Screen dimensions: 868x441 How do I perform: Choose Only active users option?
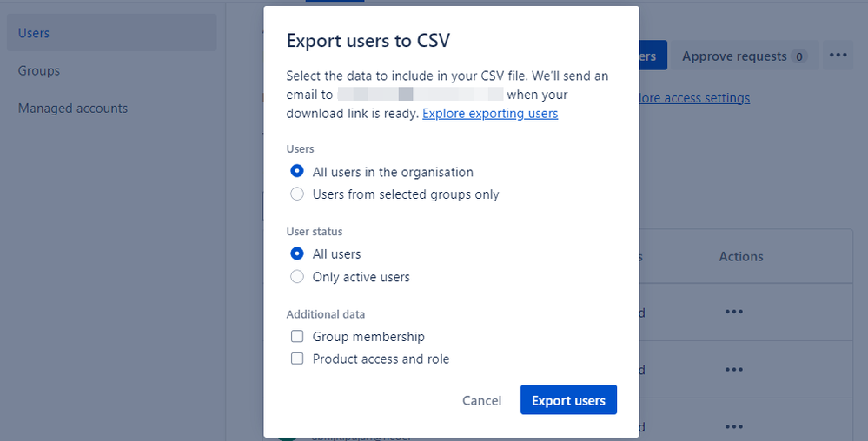[297, 277]
